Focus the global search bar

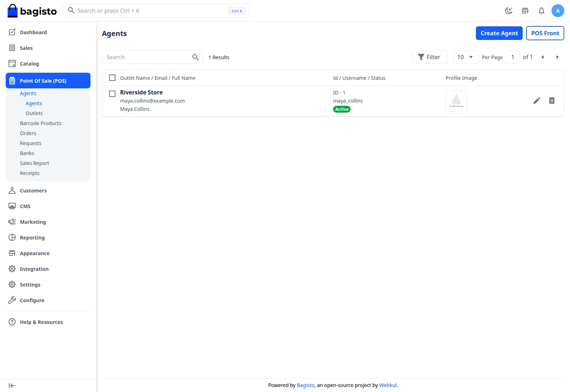point(156,11)
